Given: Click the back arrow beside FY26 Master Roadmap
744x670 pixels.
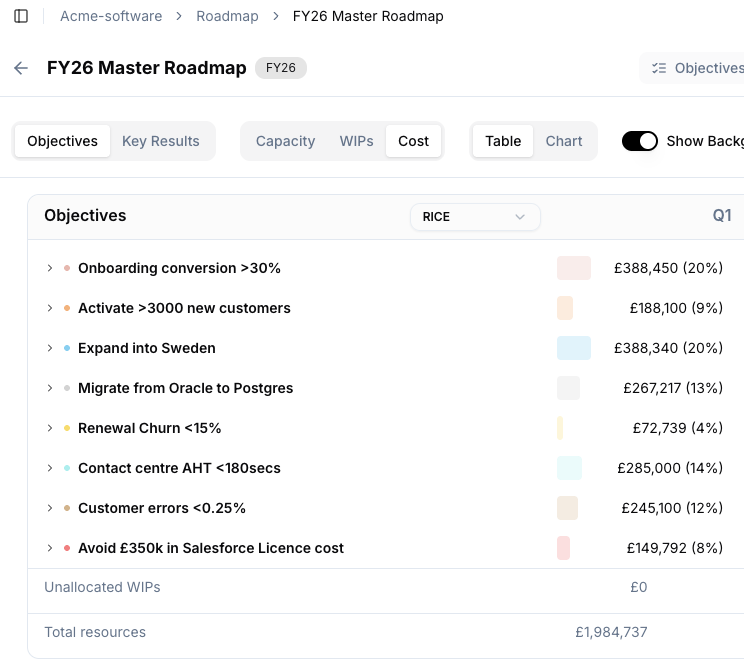Looking at the screenshot, I should pyautogui.click(x=21, y=68).
